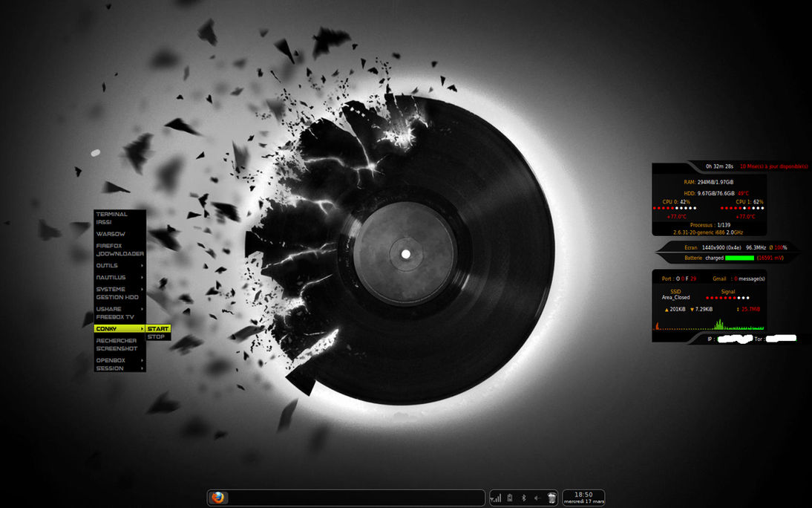Click the 18:50 clock applet

coord(583,498)
